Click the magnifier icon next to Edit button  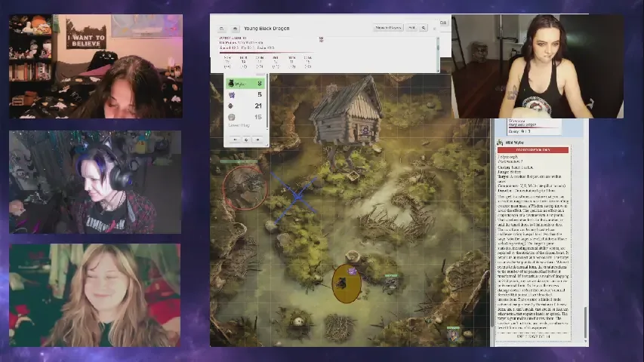[x=424, y=28]
